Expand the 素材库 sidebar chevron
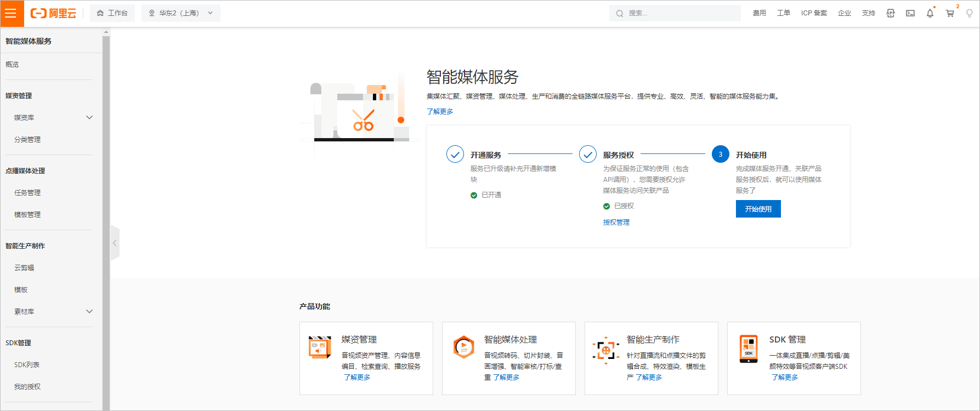The height and width of the screenshot is (411, 980). click(89, 311)
